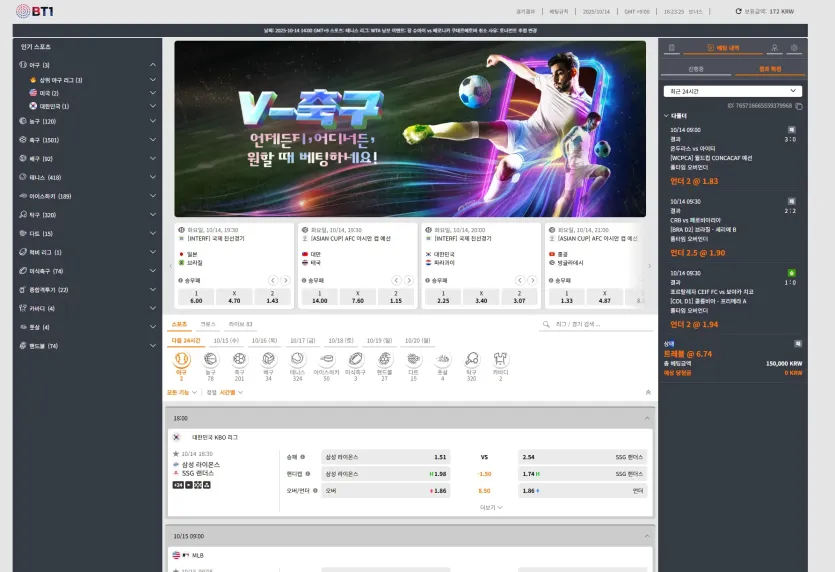This screenshot has width=835, height=572.
Task: Collapse the 18:00 time group section
Action: pyautogui.click(x=647, y=418)
